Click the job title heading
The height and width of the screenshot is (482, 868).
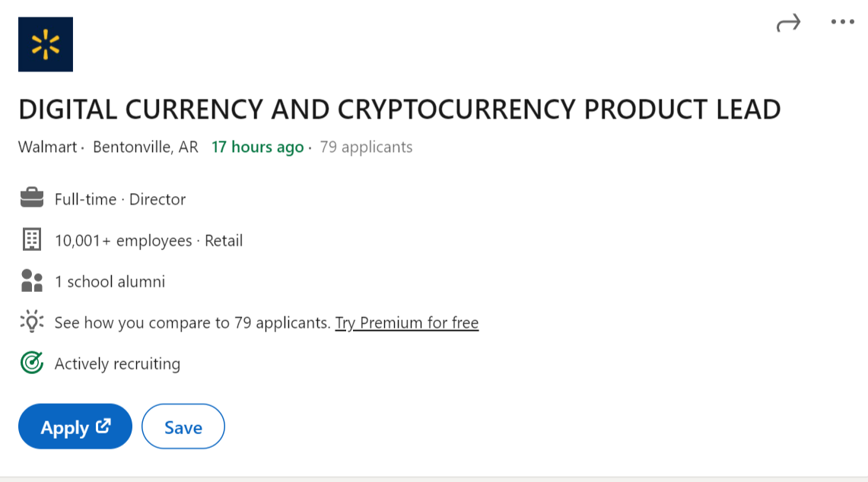coord(399,109)
